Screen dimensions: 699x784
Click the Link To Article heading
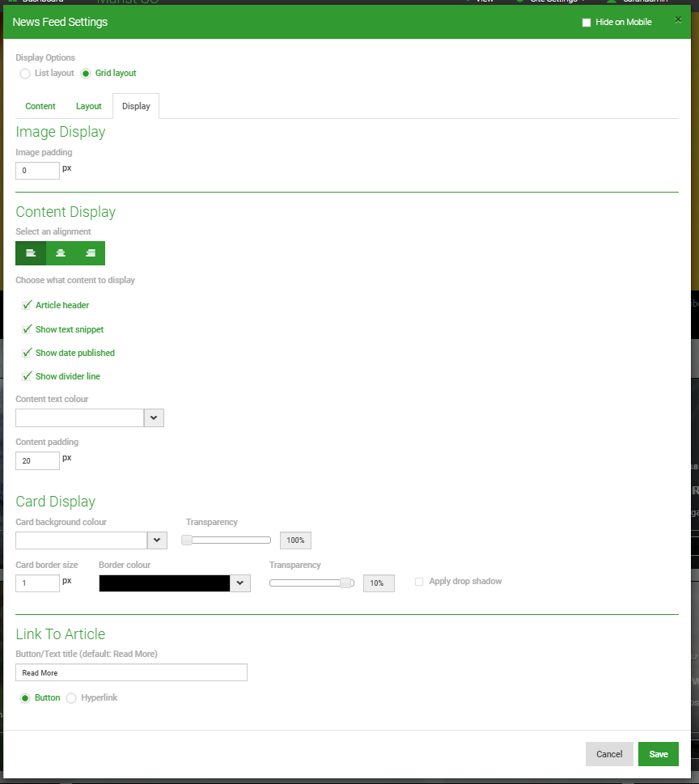[61, 634]
